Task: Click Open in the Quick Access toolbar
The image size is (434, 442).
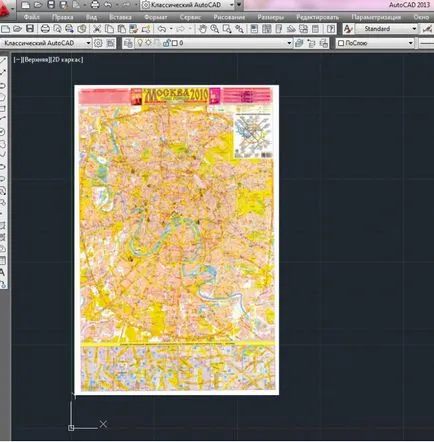Action: 38,5
